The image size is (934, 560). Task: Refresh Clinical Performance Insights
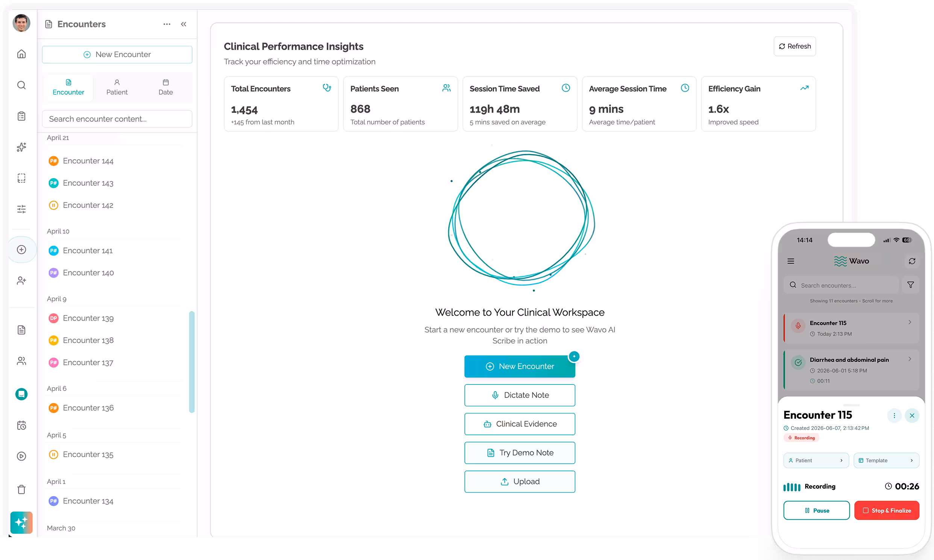(x=795, y=46)
